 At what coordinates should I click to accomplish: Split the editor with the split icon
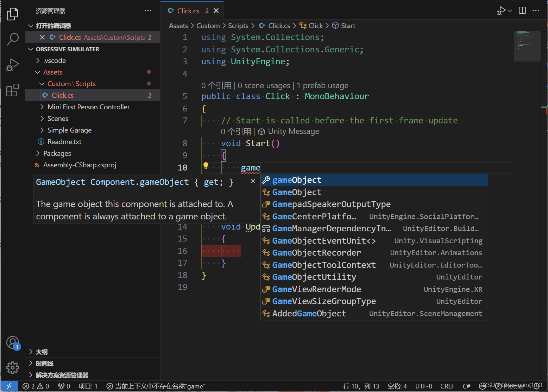[522, 10]
